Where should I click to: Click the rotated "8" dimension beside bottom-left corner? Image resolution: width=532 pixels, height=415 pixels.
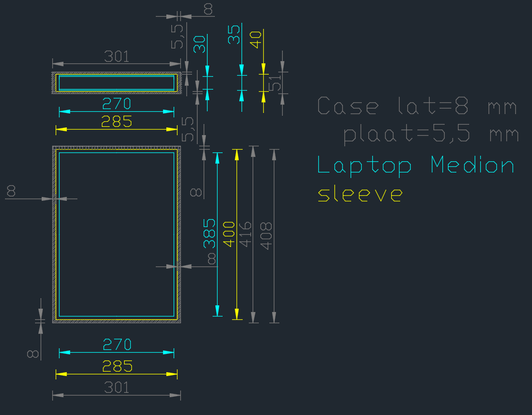33,354
